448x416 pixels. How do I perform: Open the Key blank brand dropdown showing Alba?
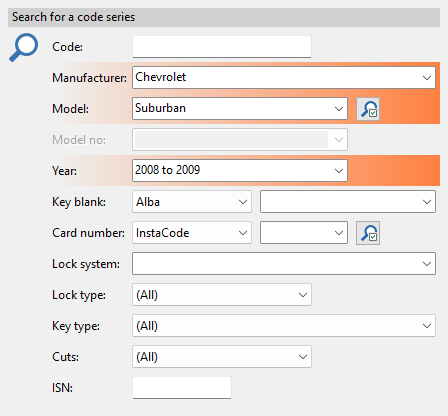point(192,202)
